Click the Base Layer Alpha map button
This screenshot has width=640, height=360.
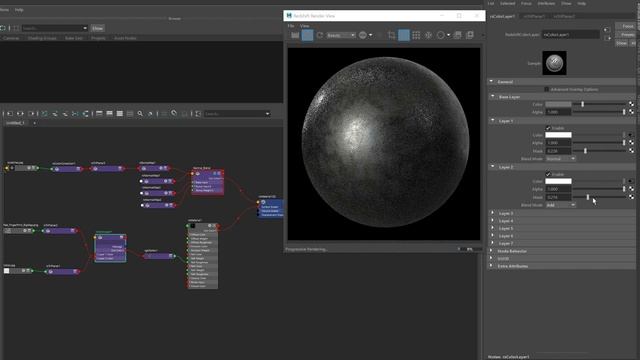(x=631, y=112)
